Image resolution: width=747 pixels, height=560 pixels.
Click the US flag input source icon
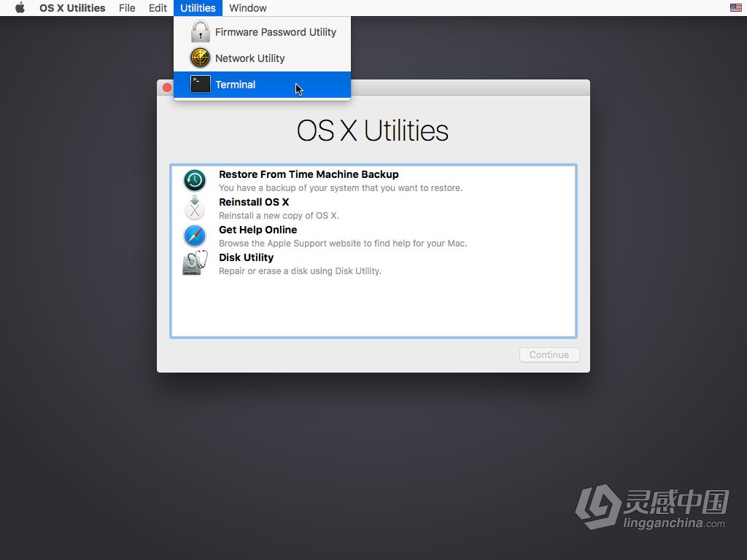(736, 8)
